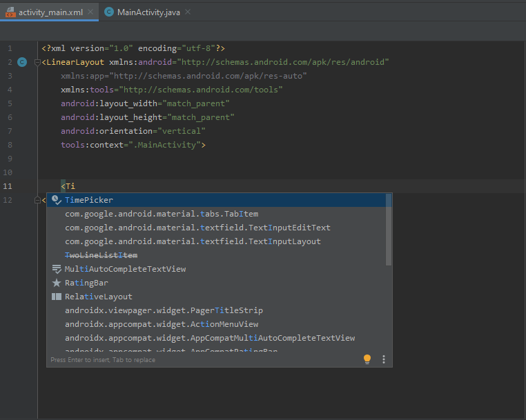526x420 pixels.
Task: Click line number 11 in the gutter
Action: [8, 186]
